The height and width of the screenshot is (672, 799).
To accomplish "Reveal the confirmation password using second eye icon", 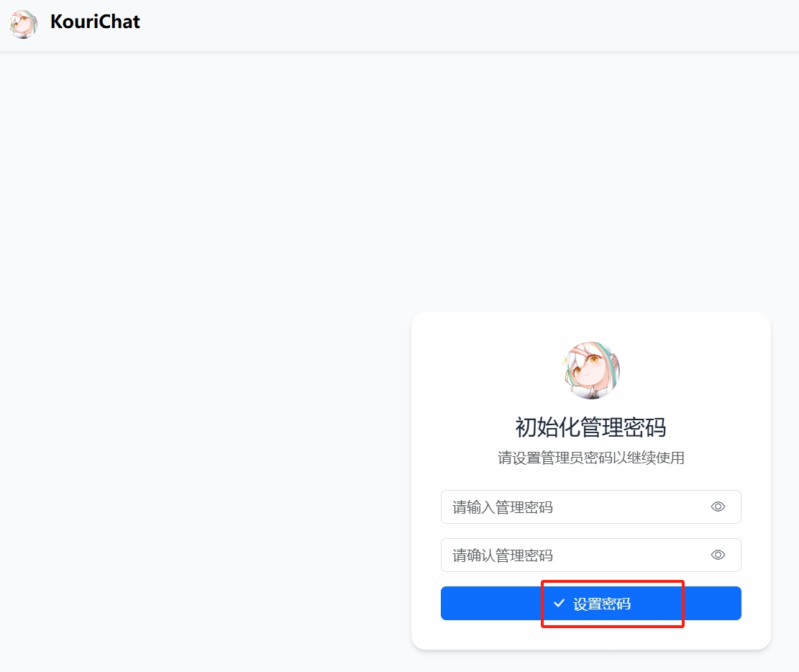I will (x=718, y=555).
